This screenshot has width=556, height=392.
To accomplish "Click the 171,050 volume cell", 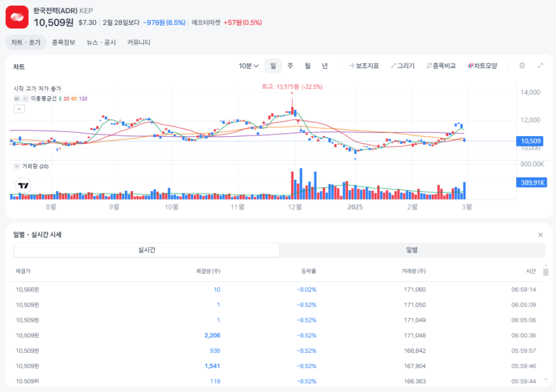I will point(415,305).
